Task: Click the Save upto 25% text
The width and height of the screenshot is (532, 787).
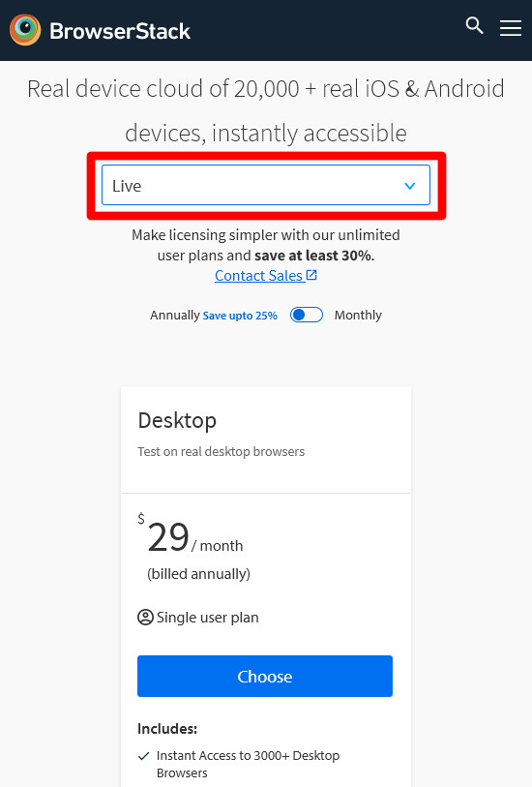Action: tap(240, 316)
